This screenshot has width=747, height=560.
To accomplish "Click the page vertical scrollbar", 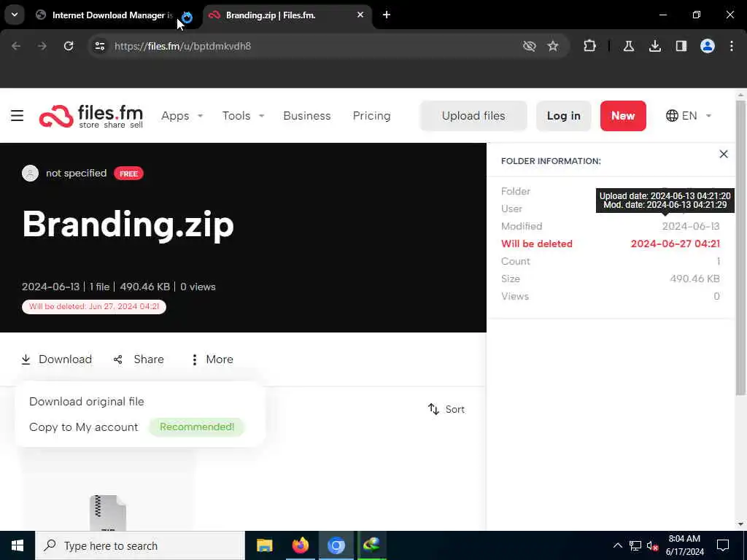I will pos(740,248).
